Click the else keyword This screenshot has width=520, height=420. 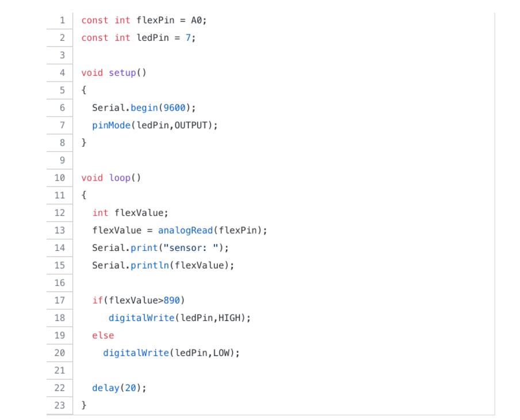[x=103, y=335]
